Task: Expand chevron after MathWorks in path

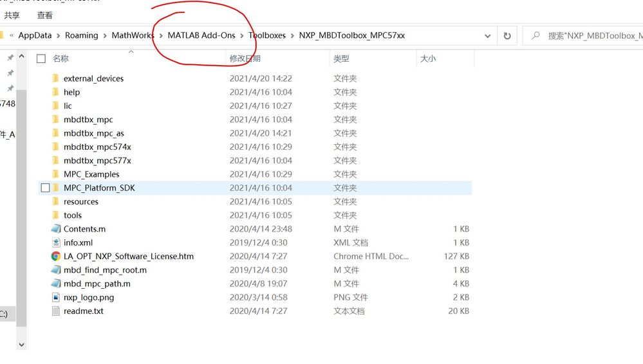Action: point(161,35)
